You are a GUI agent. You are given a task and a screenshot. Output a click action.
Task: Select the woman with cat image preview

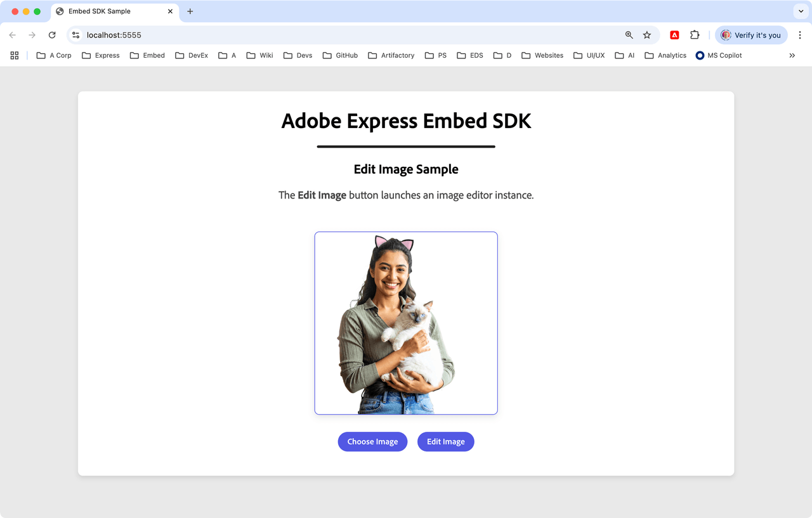(406, 323)
